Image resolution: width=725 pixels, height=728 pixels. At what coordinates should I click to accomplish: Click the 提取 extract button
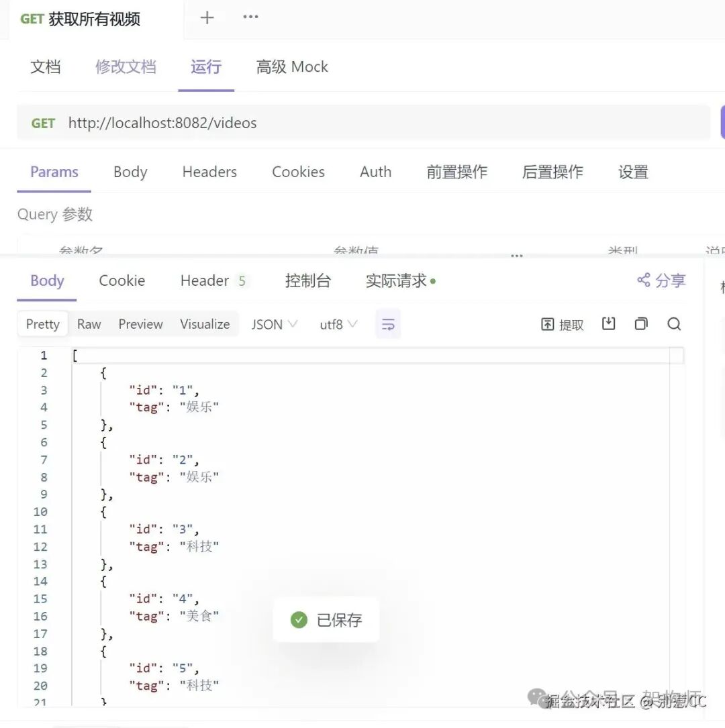pyautogui.click(x=562, y=325)
